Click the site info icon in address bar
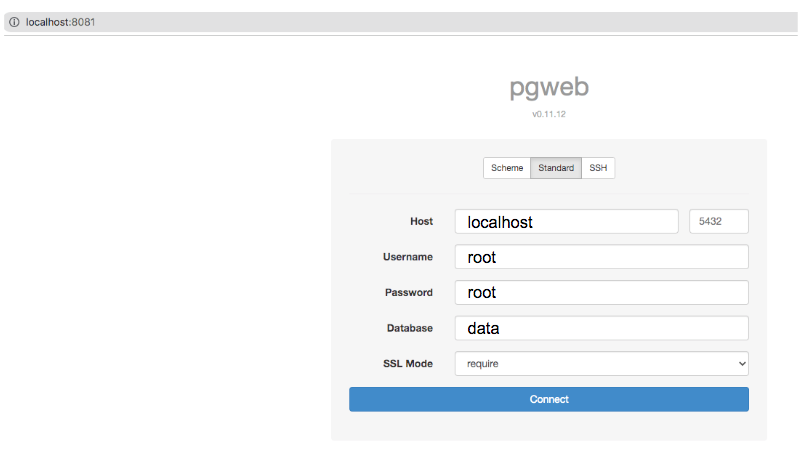Image resolution: width=804 pixels, height=454 pixels. point(14,22)
